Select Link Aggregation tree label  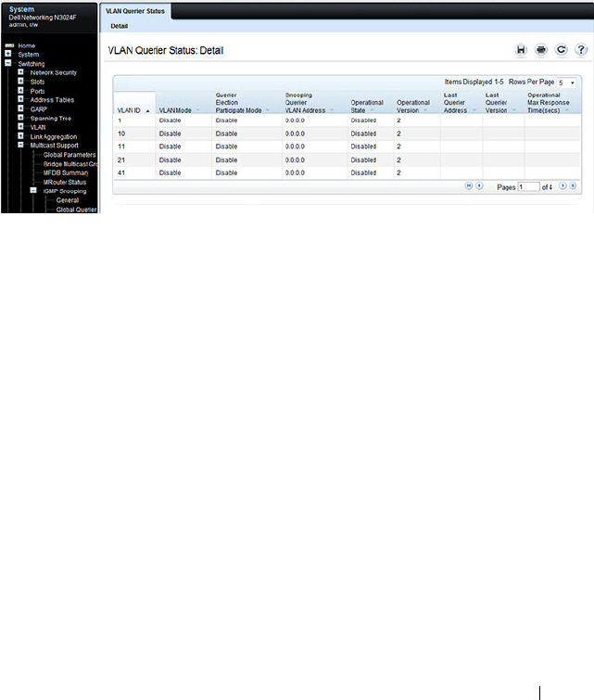click(x=54, y=136)
